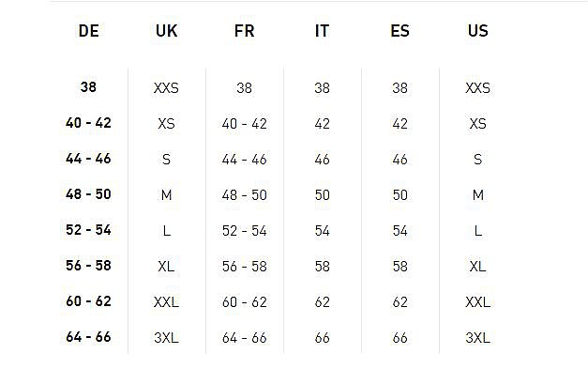Select the ES column header
Screen dimensions: 588x369
400,31
